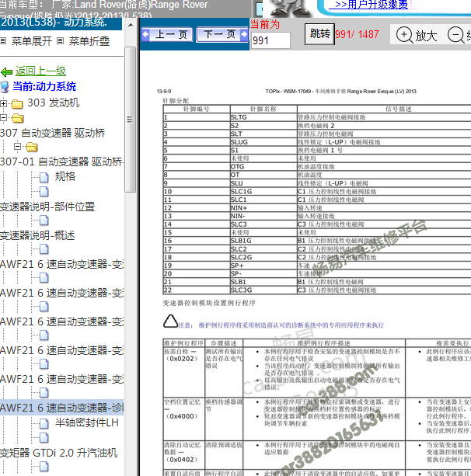Screen dimensions: 471x476
Task: Go to the next page (下一页)
Action: [222, 35]
